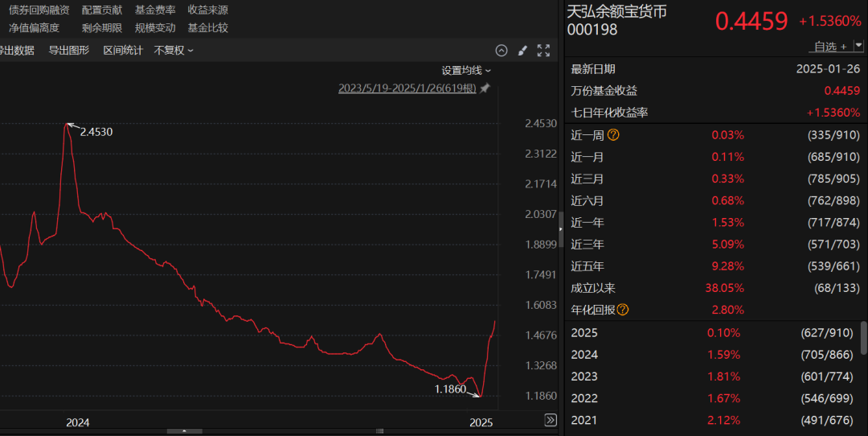Click the 导出数据 button
This screenshot has height=436, width=868.
point(17,51)
